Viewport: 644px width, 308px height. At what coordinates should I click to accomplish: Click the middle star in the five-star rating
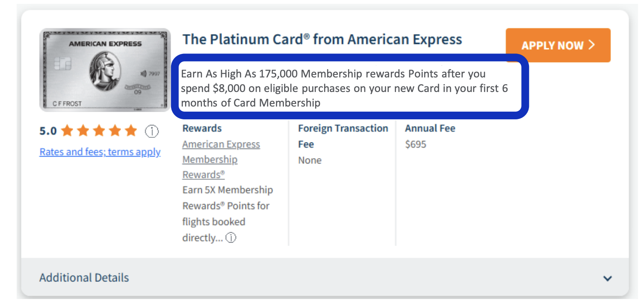point(99,131)
